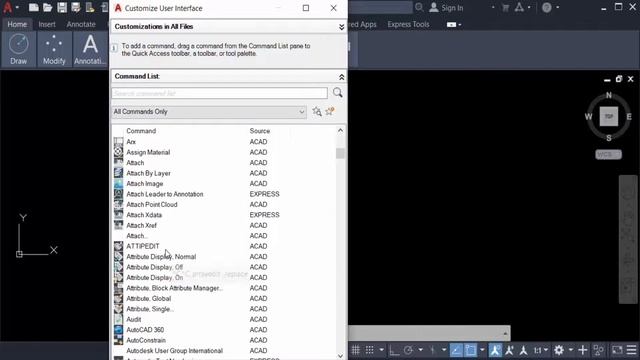This screenshot has width=640, height=360.
Task: Click the help question mark icon
Action: pyautogui.click(x=547, y=7)
